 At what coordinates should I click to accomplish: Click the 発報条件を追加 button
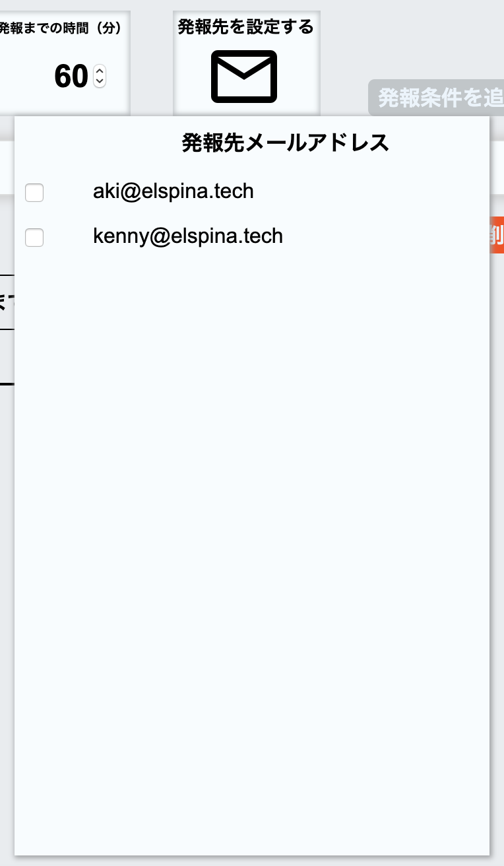click(x=436, y=98)
